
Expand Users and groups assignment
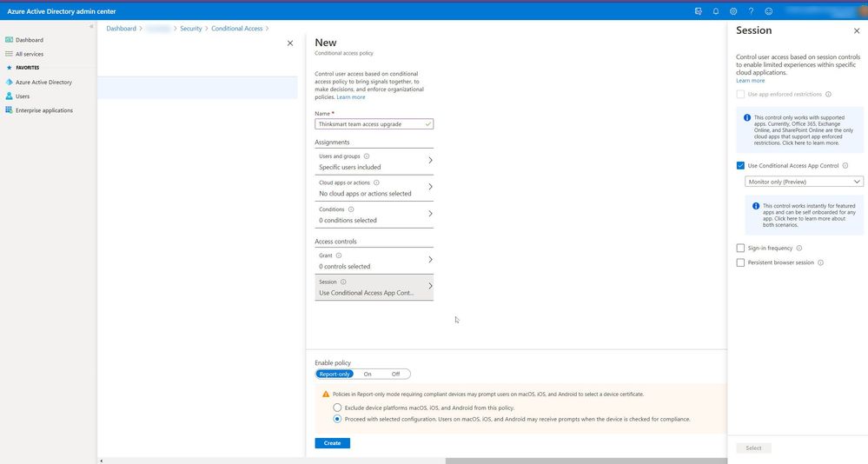(374, 162)
